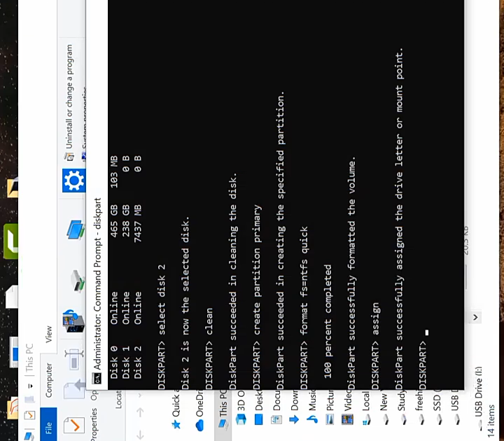Viewport: 504px width, 441px height.
Task: Click the 'select disk 2' command text
Action: point(162,300)
